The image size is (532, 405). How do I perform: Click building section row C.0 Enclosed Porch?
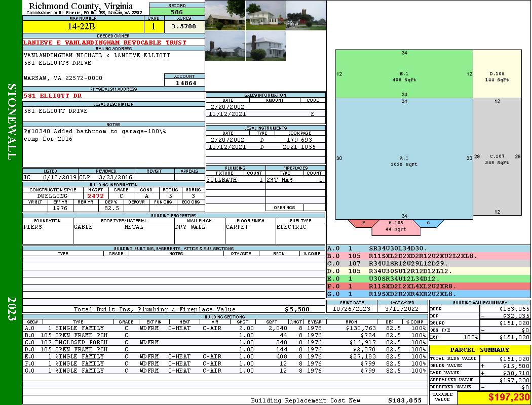(x=225, y=342)
